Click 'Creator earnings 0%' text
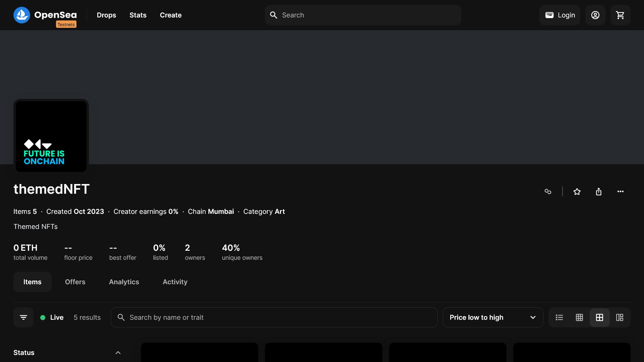Viewport: 644px width, 362px height. tap(146, 212)
